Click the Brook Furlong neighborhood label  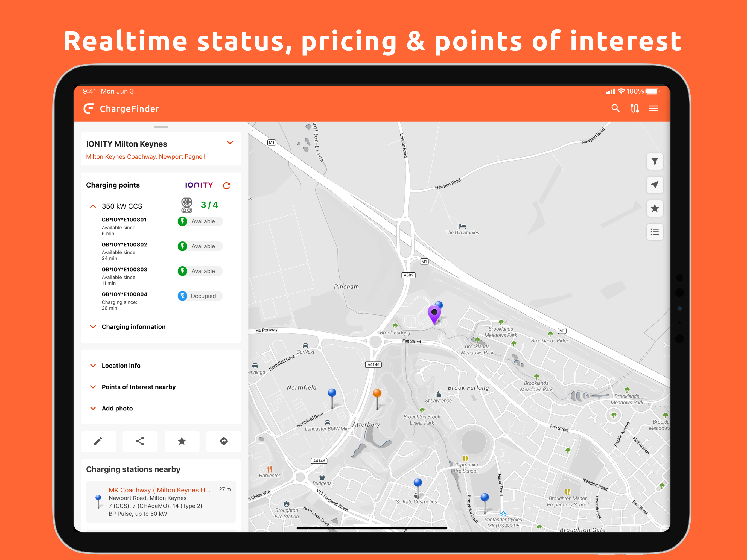[468, 388]
